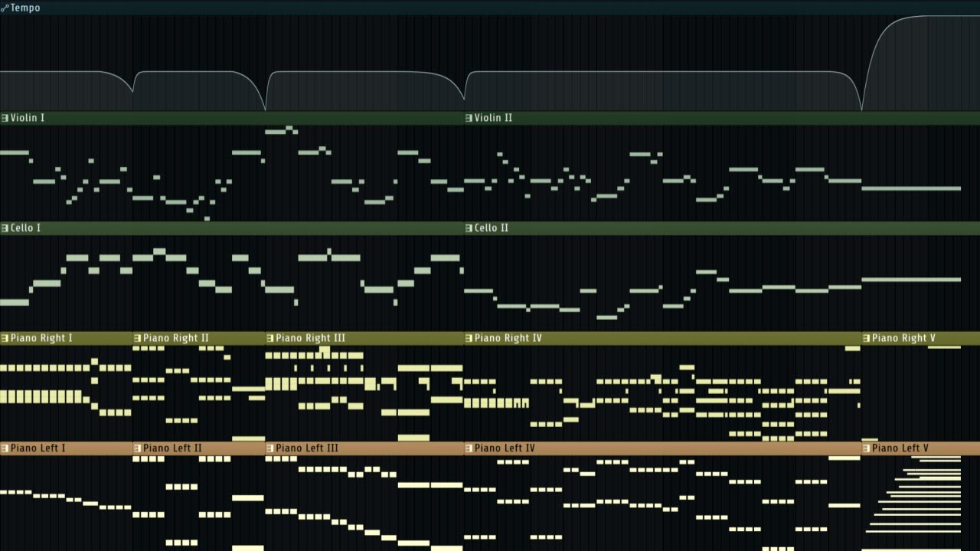Click the pattern icon beside Piano Left I
The height and width of the screenshot is (551, 980).
(5, 448)
